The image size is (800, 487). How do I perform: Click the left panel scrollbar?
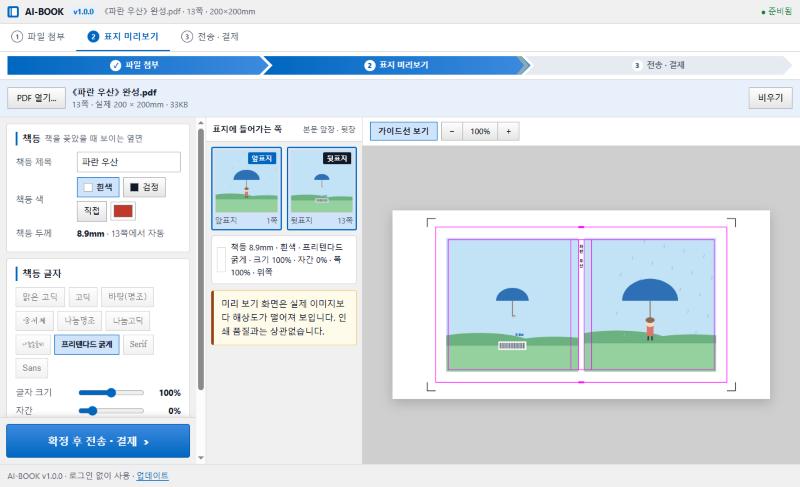pyautogui.click(x=201, y=259)
